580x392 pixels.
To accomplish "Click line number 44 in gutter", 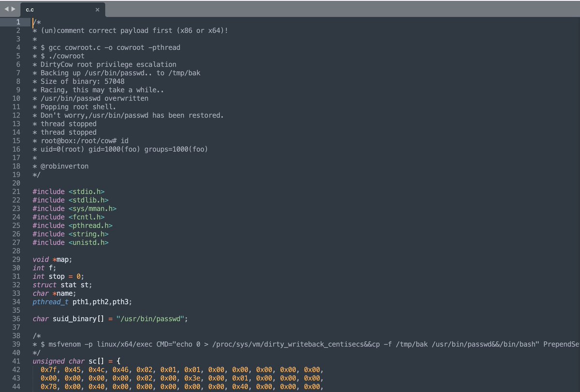I will (16, 387).
